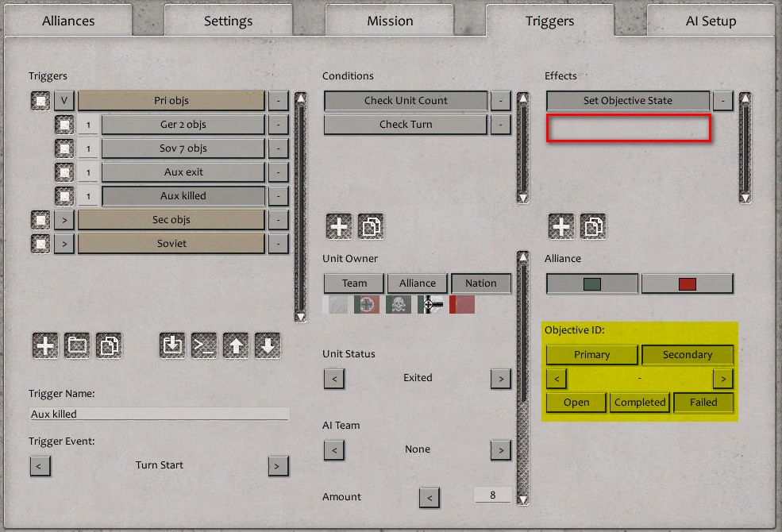Screen dimensions: 782x532
Task: Switch to the AI Setup tab
Action: (709, 21)
